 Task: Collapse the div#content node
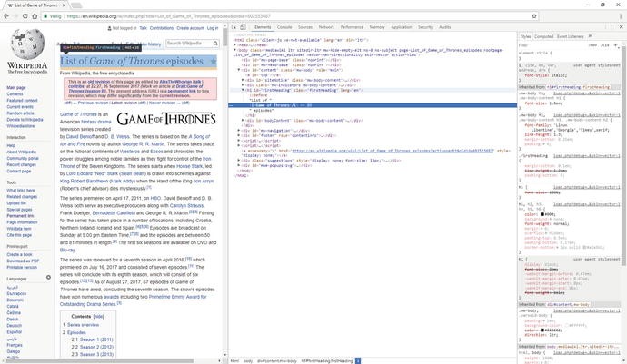[x=239, y=70]
